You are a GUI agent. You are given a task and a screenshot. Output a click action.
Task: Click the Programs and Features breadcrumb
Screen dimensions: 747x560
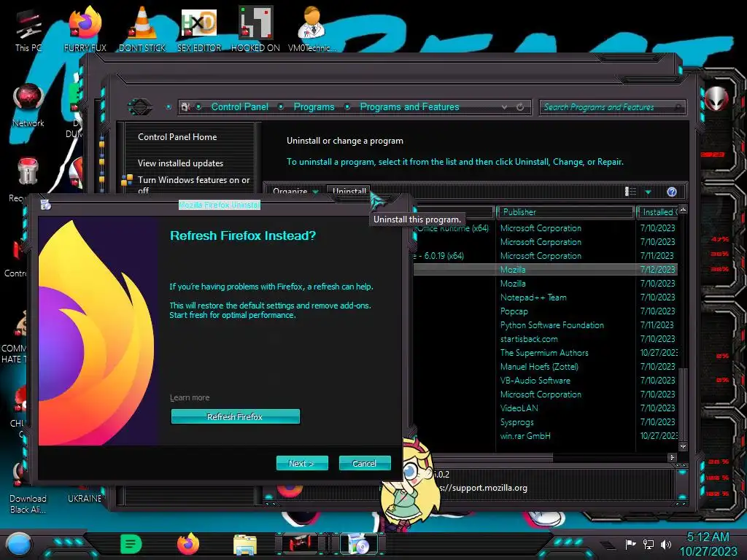pos(410,106)
